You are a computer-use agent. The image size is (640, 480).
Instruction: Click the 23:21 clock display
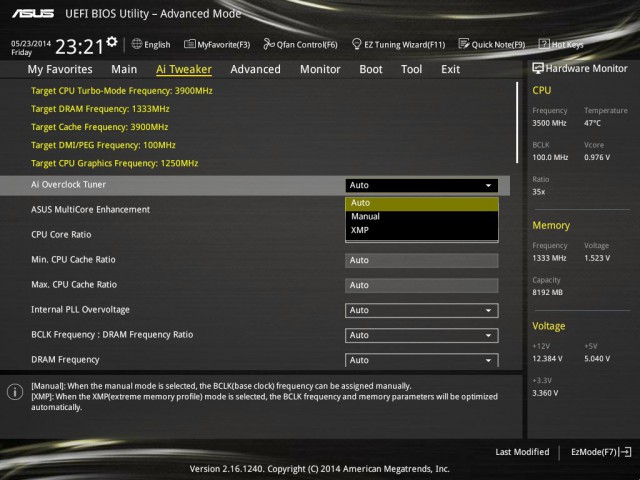[79, 47]
